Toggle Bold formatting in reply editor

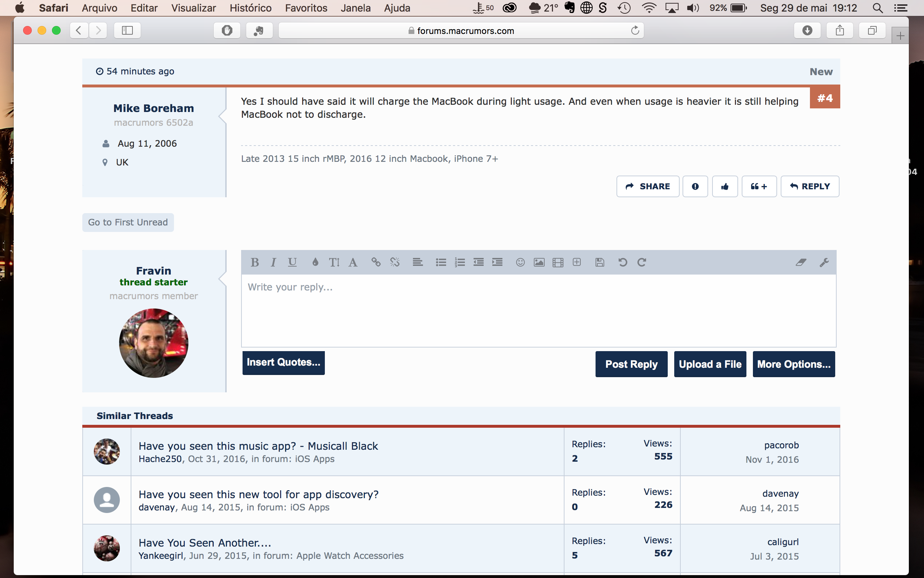point(255,262)
